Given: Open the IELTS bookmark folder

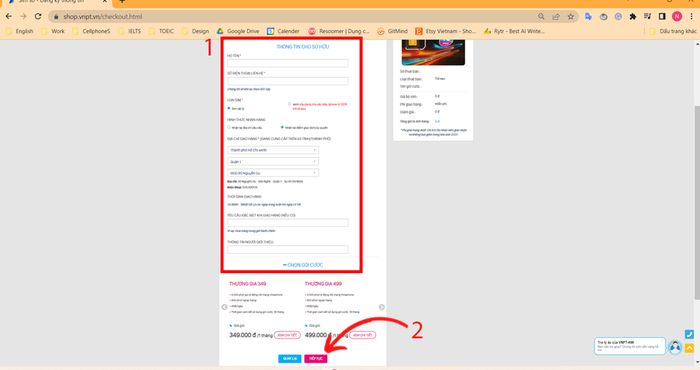Looking at the screenshot, I should (130, 31).
